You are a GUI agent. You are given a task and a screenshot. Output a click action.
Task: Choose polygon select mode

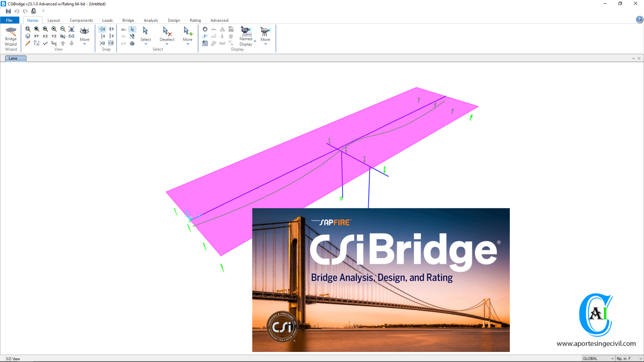[x=132, y=44]
